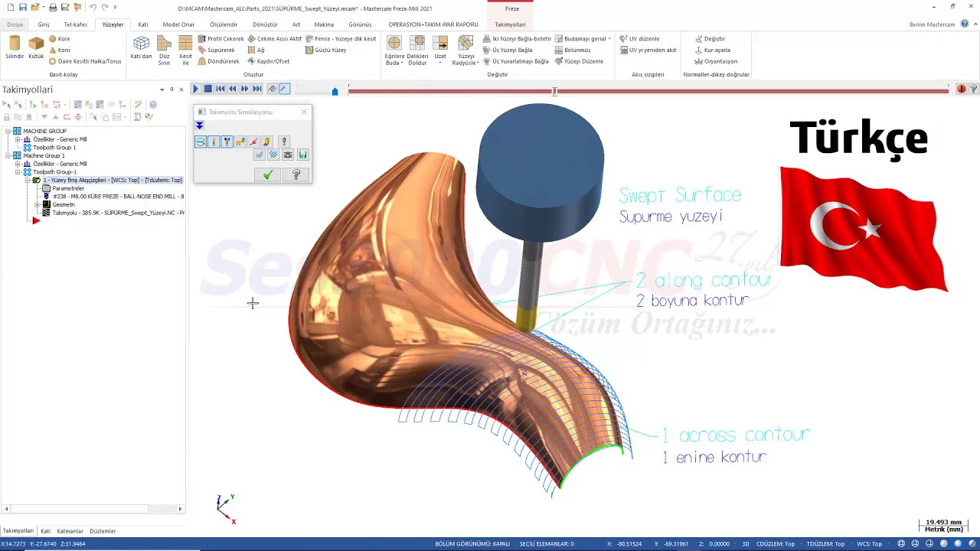Click the help icon in Takımyolları toolbar
The height and width of the screenshot is (551, 980).
(x=153, y=104)
